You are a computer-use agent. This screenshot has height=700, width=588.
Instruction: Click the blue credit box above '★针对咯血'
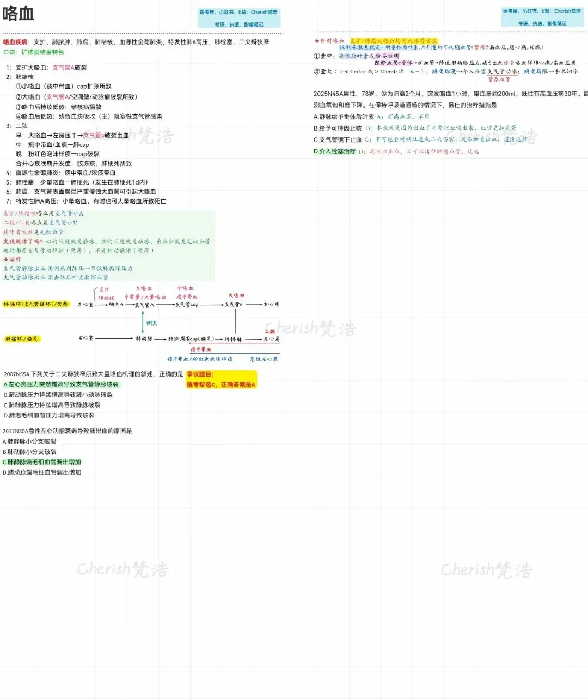click(542, 17)
